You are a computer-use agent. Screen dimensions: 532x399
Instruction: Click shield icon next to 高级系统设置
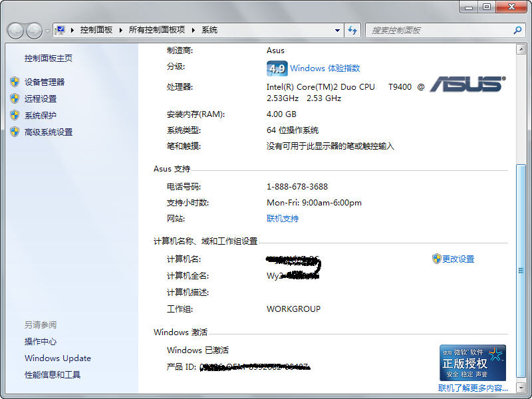point(15,132)
